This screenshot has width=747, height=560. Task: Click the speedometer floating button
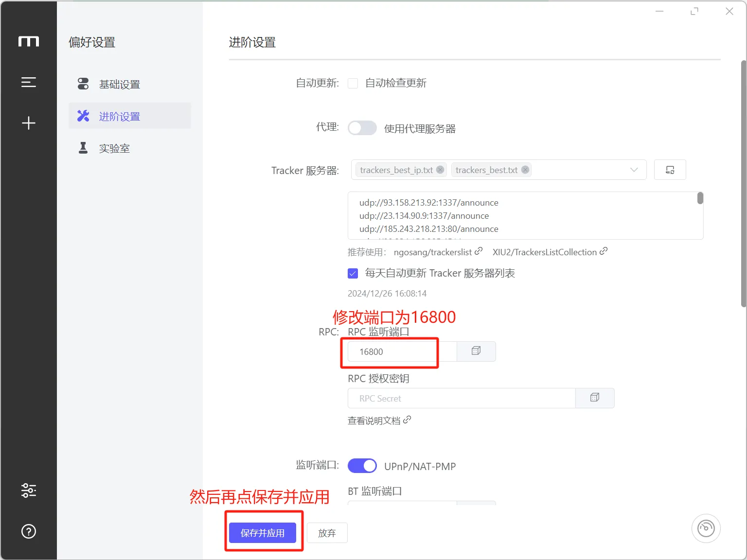706,528
